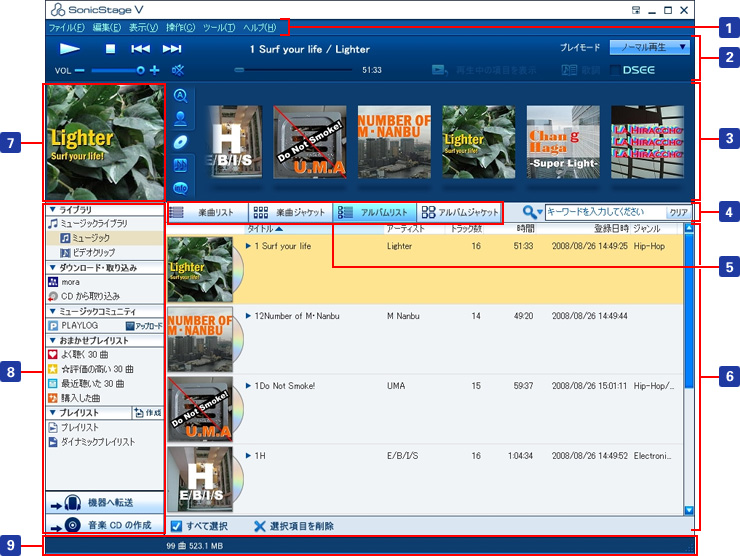The width and height of the screenshot is (740, 556).
Task: Open the ファイル(F) menu
Action: coord(67,27)
